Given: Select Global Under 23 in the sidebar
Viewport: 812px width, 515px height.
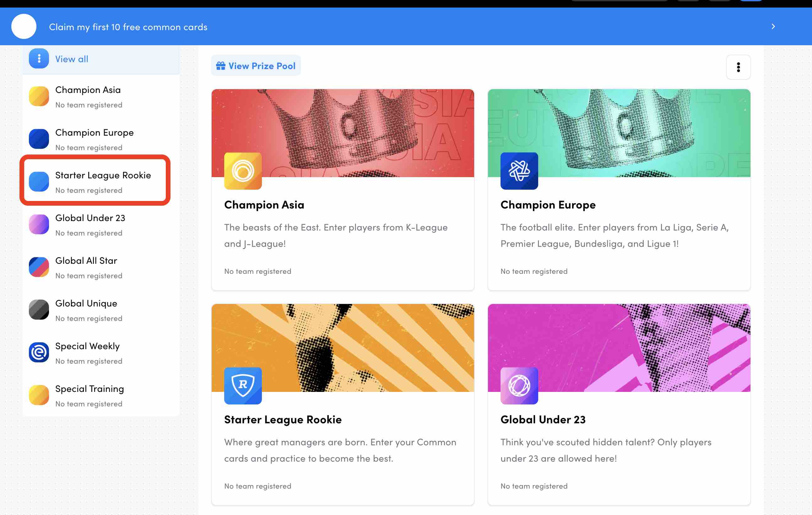Looking at the screenshot, I should click(x=101, y=225).
